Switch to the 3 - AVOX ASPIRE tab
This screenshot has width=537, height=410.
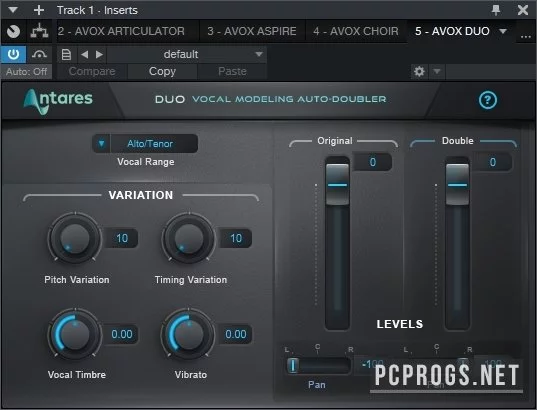(x=252, y=31)
